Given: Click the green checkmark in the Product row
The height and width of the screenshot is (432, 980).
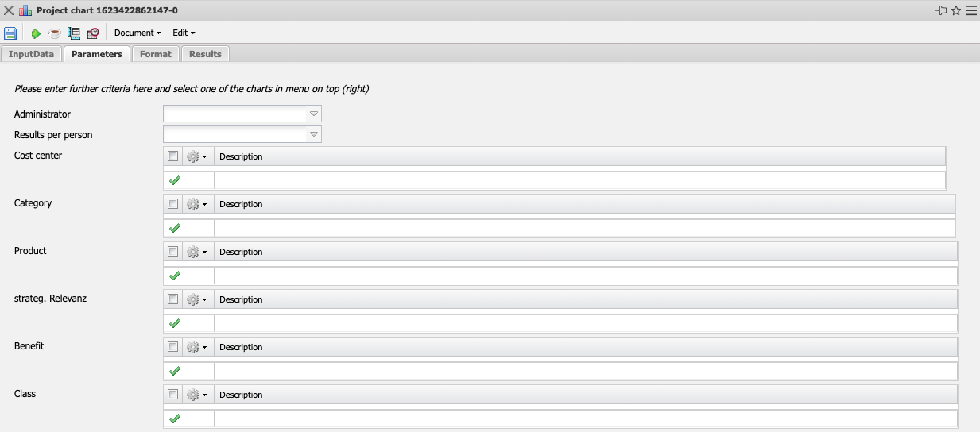Looking at the screenshot, I should point(175,276).
